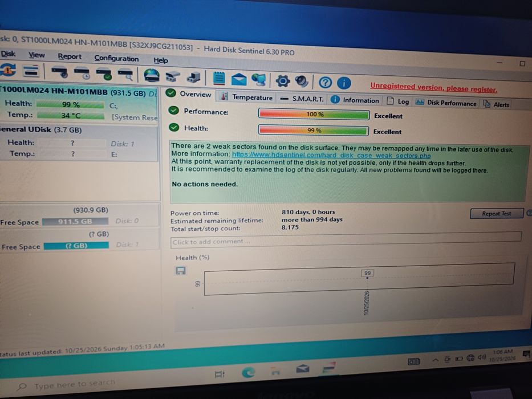Switch to the Temperature tab
Image resolution: width=532 pixels, height=399 pixels.
tap(247, 97)
